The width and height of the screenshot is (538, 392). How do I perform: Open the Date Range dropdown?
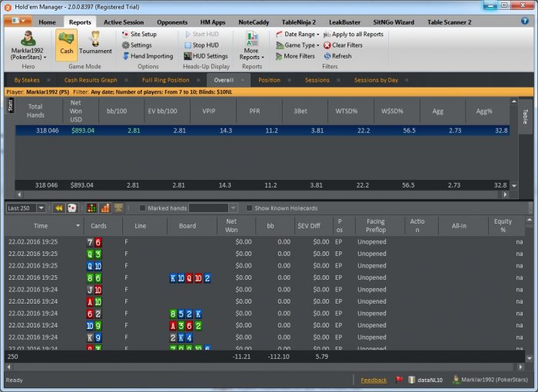click(301, 35)
